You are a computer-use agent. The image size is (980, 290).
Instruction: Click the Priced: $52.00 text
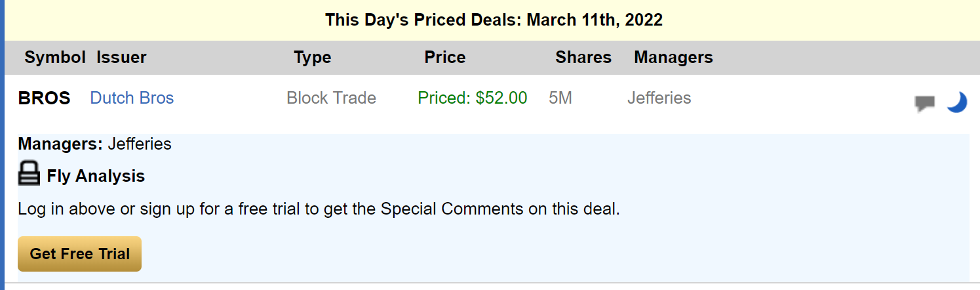[473, 98]
